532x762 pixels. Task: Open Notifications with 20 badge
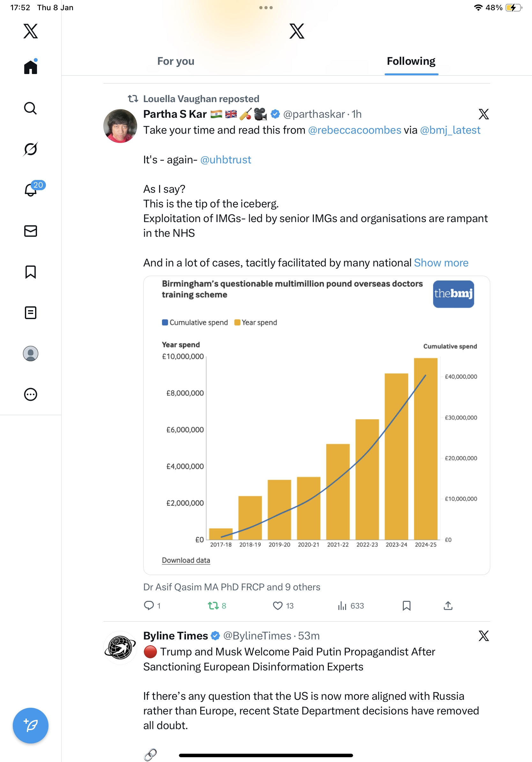(x=31, y=190)
